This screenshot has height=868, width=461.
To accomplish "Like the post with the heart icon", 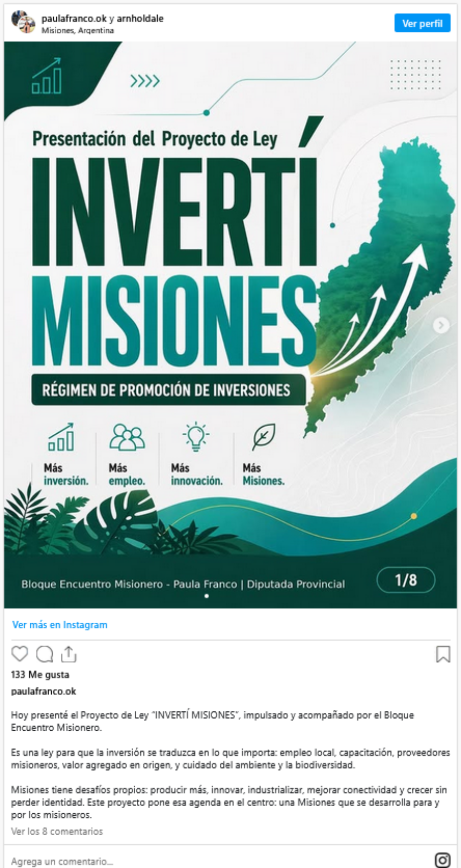I will point(19,654).
